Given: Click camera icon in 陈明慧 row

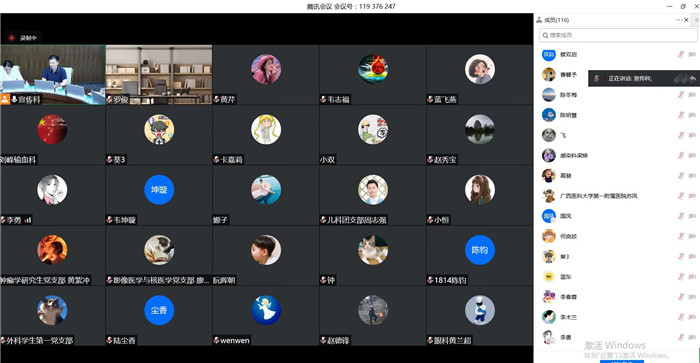Looking at the screenshot, I should click(692, 115).
